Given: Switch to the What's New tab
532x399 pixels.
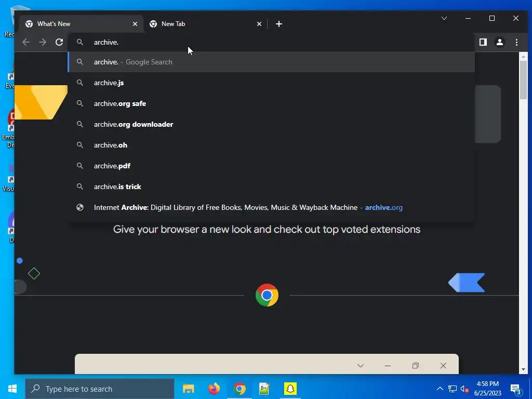Looking at the screenshot, I should (x=82, y=24).
